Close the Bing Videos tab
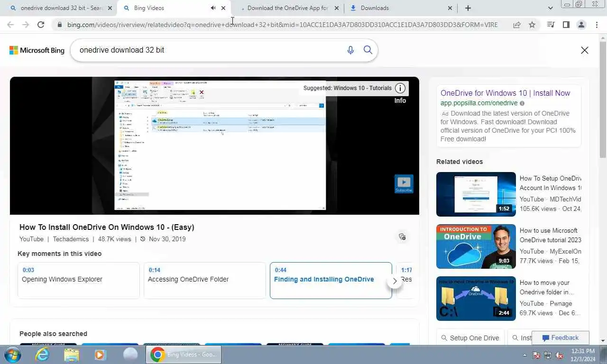 pyautogui.click(x=223, y=8)
